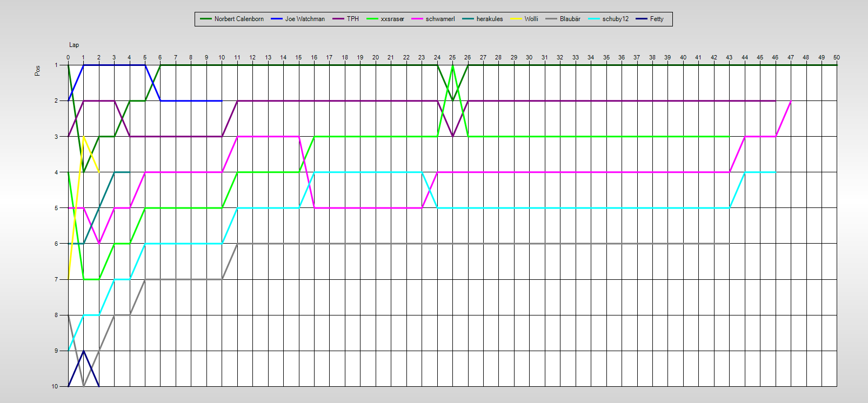This screenshot has height=403, width=868.
Task: Select the xxsraser legend label
Action: pyautogui.click(x=392, y=19)
